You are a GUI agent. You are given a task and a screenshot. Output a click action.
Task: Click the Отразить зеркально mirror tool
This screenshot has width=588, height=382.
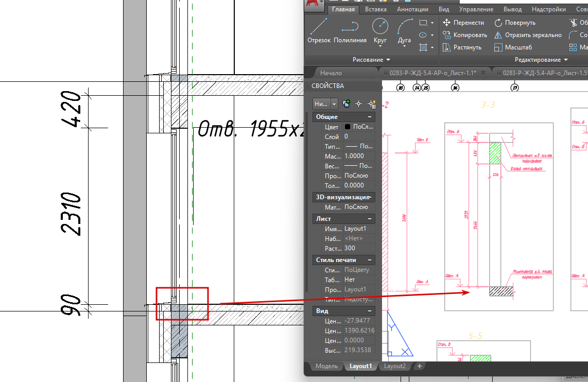(x=528, y=35)
